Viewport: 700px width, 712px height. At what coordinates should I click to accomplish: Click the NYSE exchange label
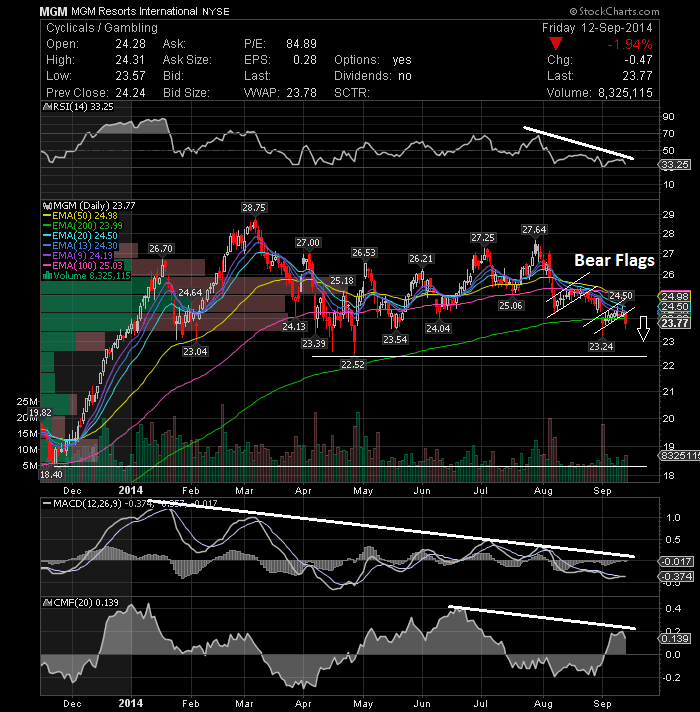coord(216,12)
